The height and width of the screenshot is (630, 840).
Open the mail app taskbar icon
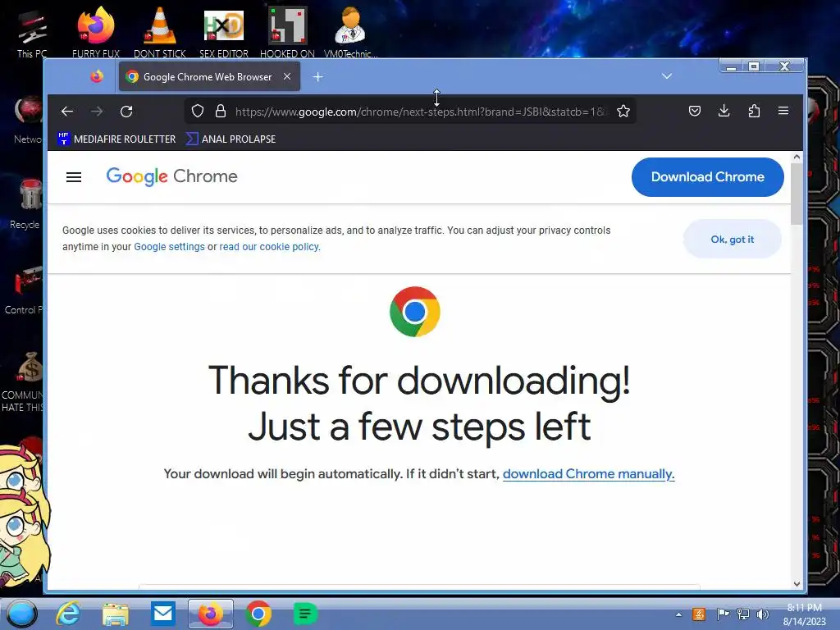tap(163, 614)
